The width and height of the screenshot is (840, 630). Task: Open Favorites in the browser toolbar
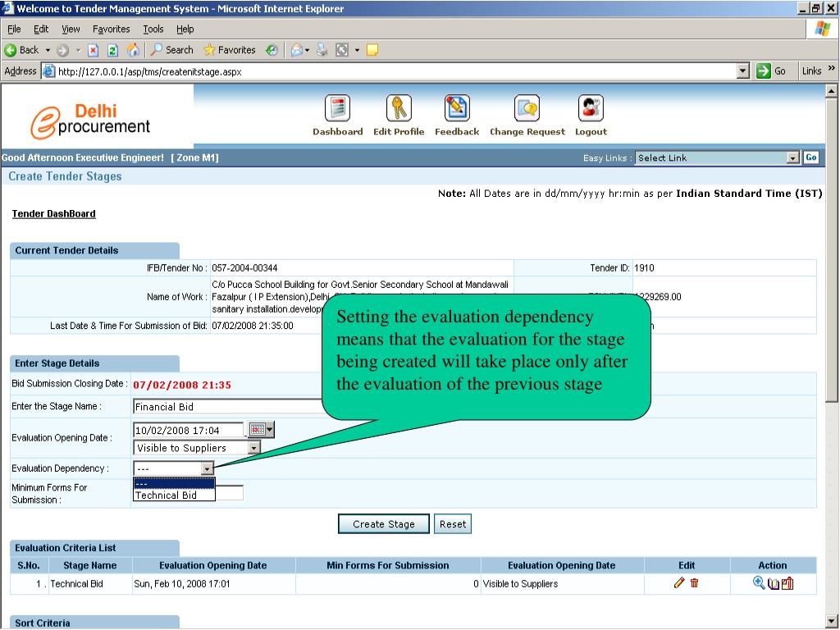(x=230, y=50)
